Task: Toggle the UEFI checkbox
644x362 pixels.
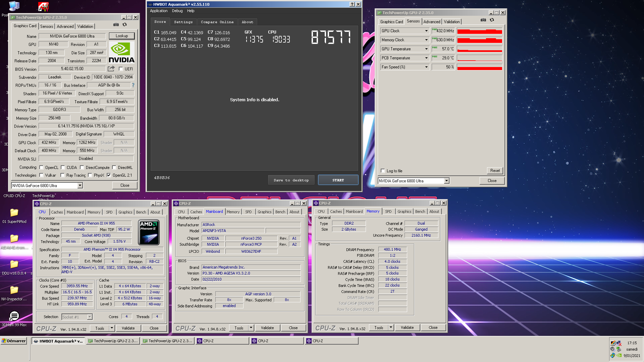Action: pos(121,69)
